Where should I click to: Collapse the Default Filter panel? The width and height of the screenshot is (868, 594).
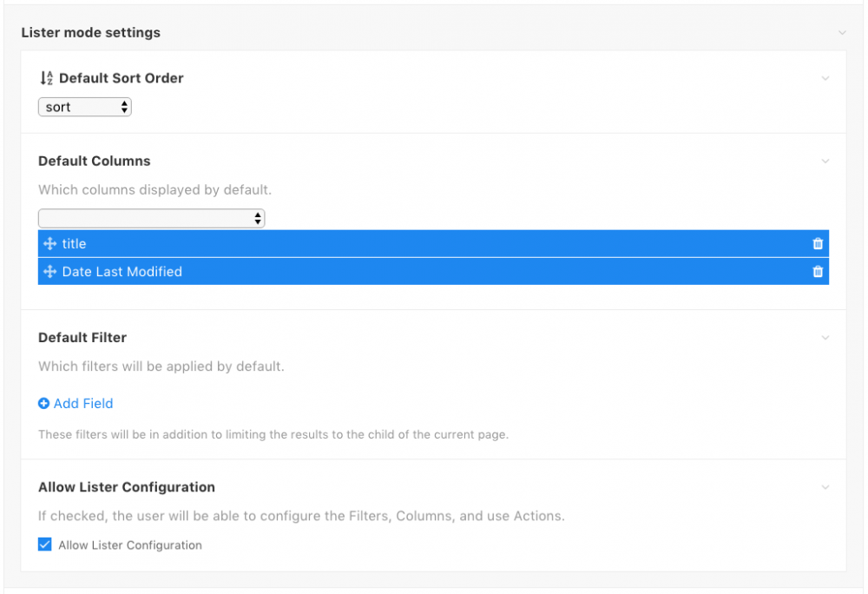click(x=825, y=338)
